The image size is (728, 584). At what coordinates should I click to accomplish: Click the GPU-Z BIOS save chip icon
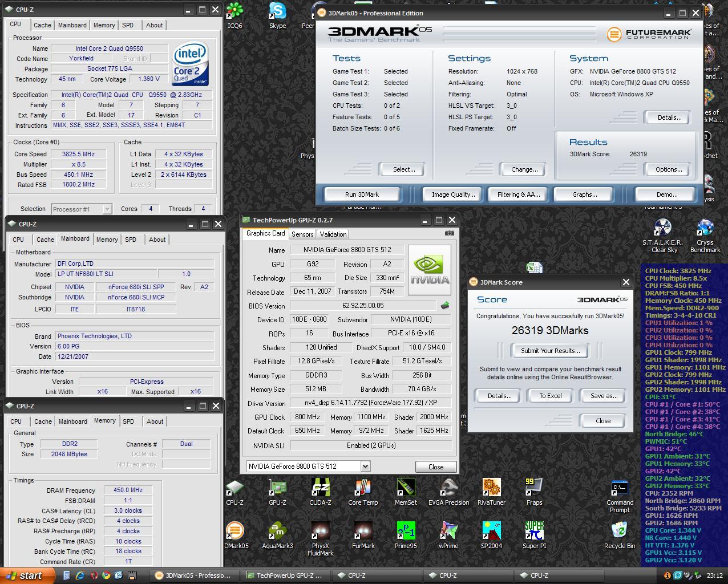tap(445, 306)
